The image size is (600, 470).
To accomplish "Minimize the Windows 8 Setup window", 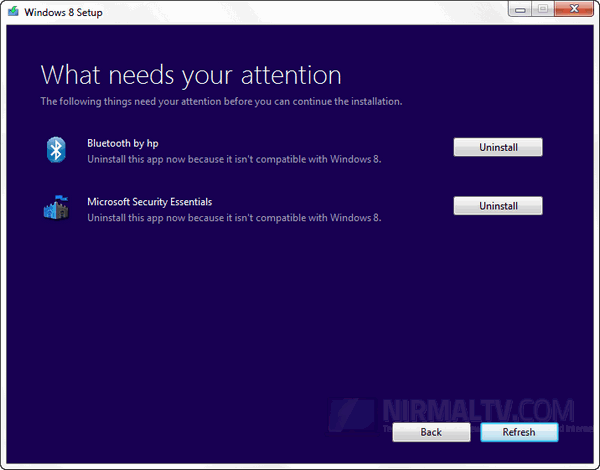I will [520, 8].
